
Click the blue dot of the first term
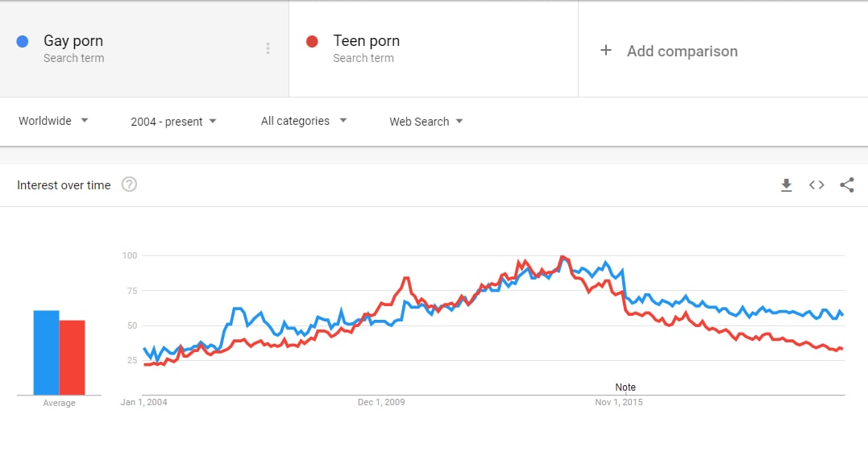point(22,42)
